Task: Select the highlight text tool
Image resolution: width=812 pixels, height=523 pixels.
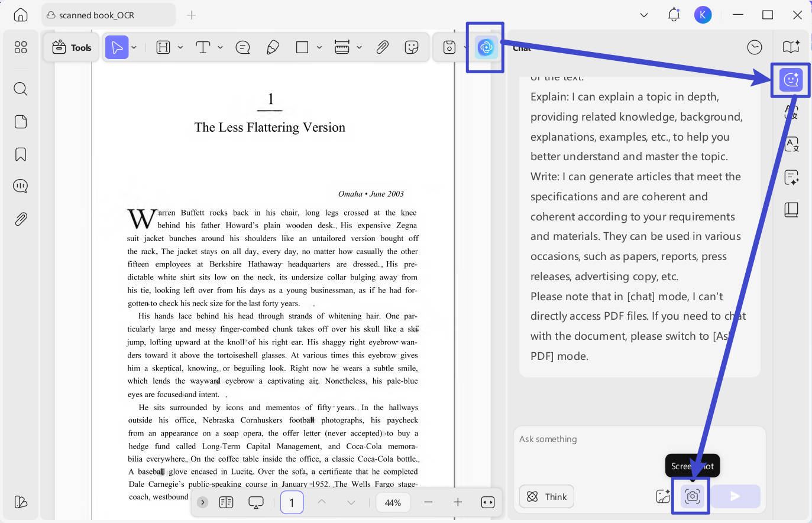Action: (163, 47)
